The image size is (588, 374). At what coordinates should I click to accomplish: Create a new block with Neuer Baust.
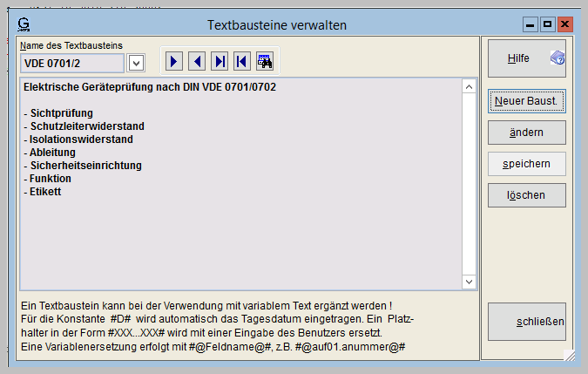526,101
